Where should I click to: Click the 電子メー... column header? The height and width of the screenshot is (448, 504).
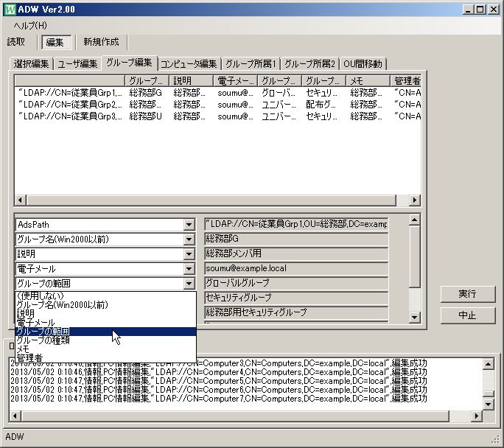(235, 80)
